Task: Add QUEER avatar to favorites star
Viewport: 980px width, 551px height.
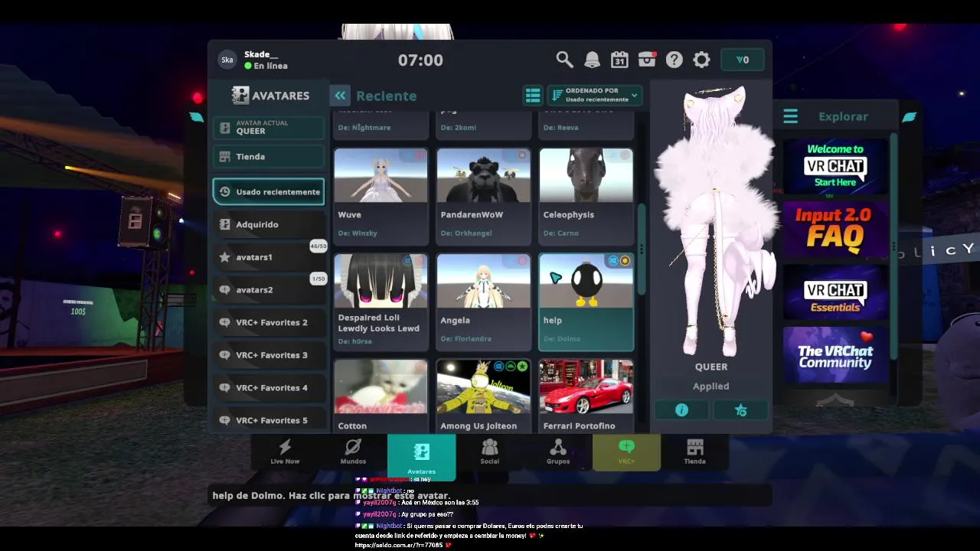Action: tap(740, 410)
